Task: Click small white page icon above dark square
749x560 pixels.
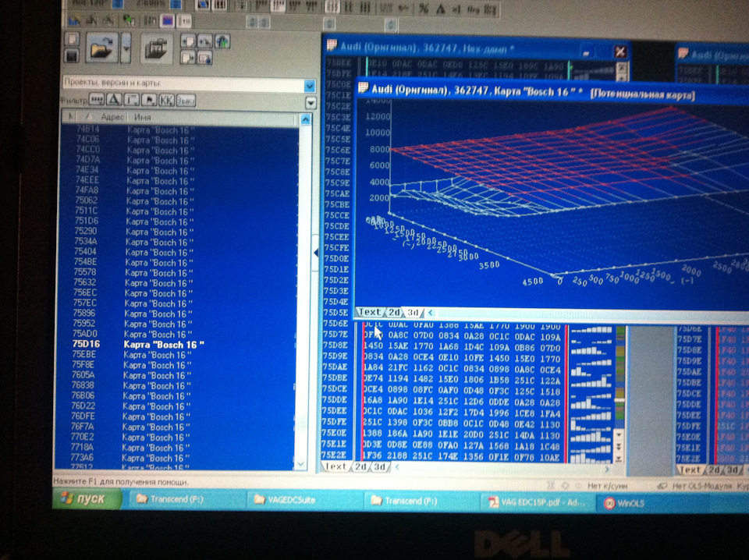Action: [72, 39]
